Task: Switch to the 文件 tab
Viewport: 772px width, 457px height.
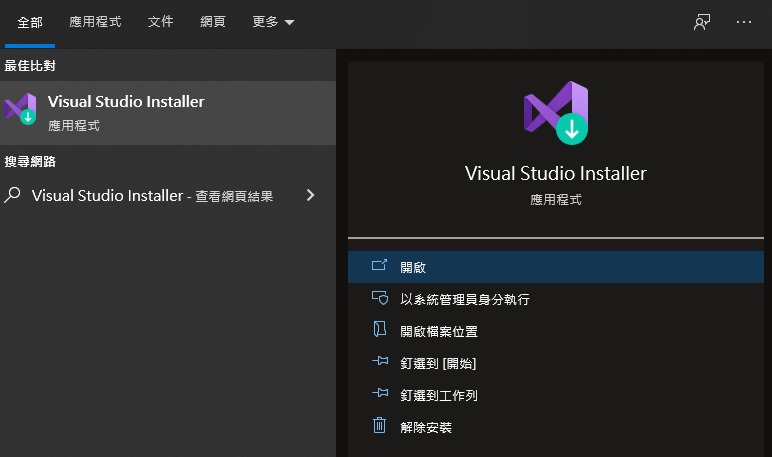Action: click(161, 22)
